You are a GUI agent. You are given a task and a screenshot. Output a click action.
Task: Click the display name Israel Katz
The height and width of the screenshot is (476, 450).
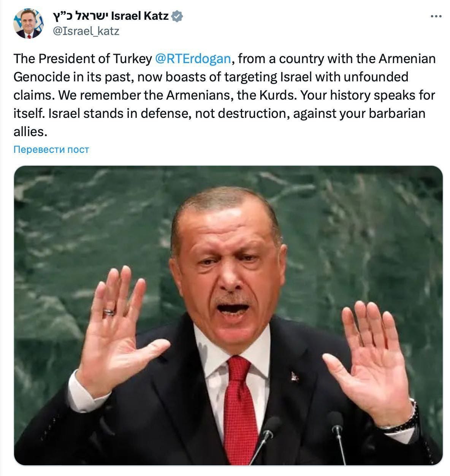pyautogui.click(x=139, y=16)
